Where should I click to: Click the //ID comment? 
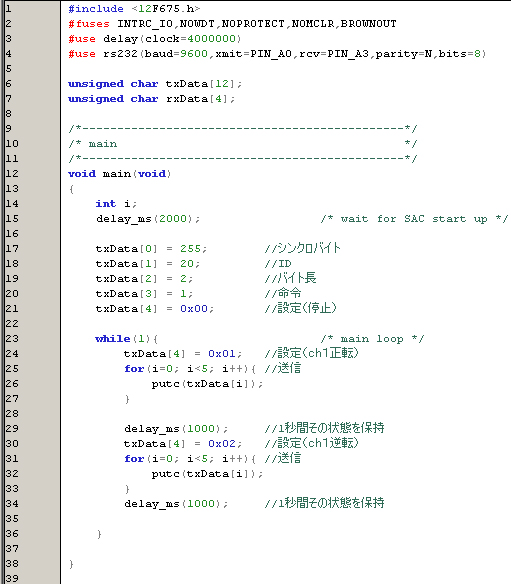pos(278,264)
